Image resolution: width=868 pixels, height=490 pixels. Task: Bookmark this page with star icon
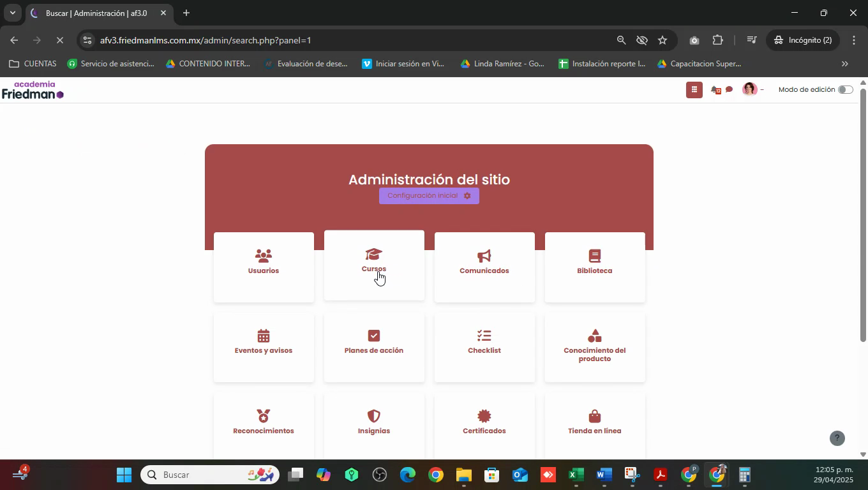[x=662, y=40]
